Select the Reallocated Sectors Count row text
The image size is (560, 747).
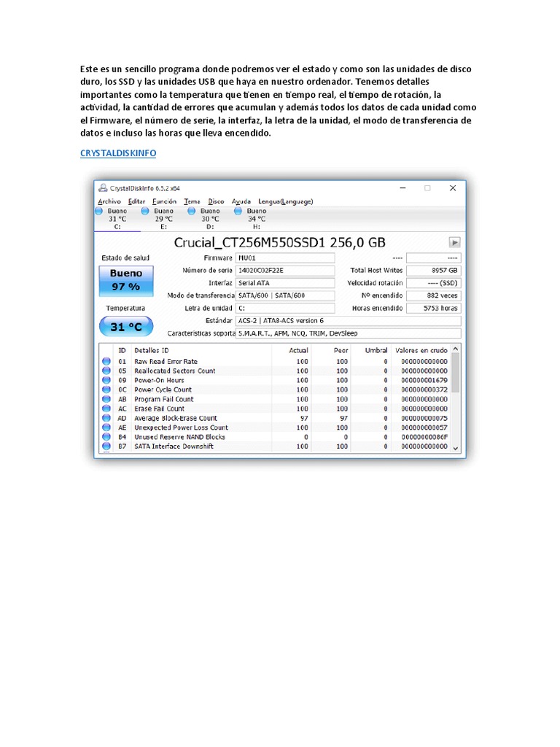click(175, 371)
